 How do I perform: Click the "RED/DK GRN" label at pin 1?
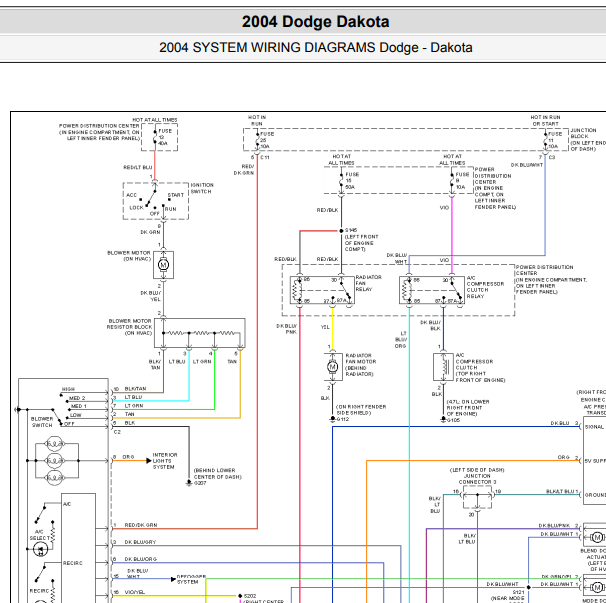[141, 525]
